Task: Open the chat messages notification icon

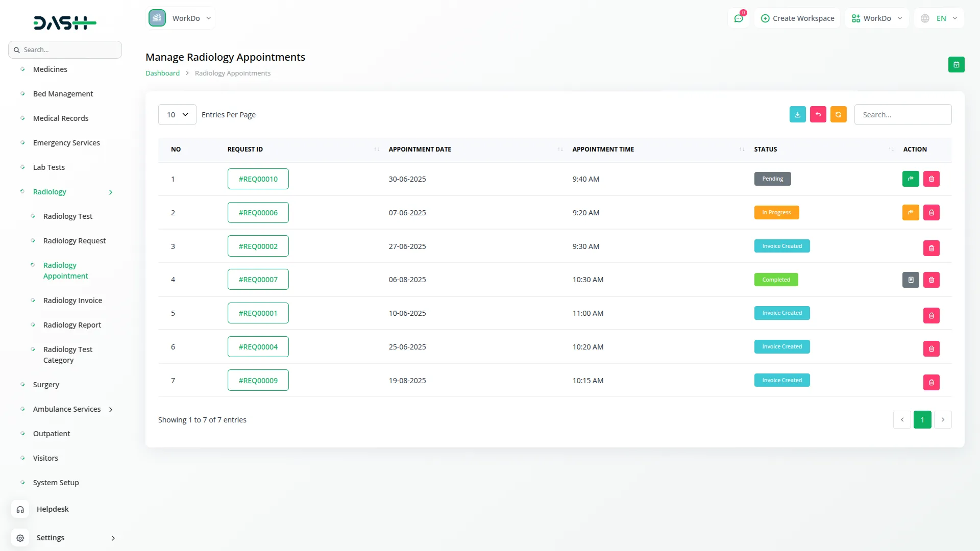Action: click(x=738, y=18)
